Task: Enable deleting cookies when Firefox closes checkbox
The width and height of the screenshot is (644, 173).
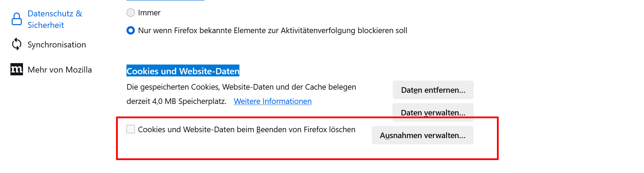Action: [131, 129]
